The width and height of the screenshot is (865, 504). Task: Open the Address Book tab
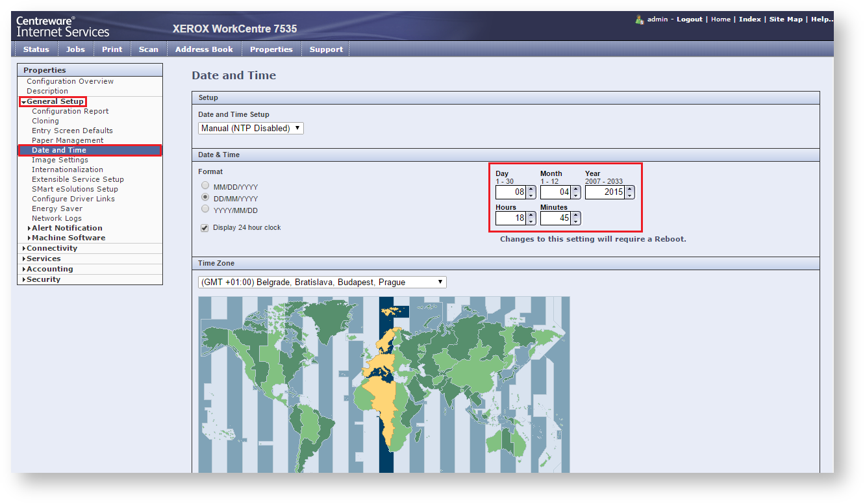204,49
